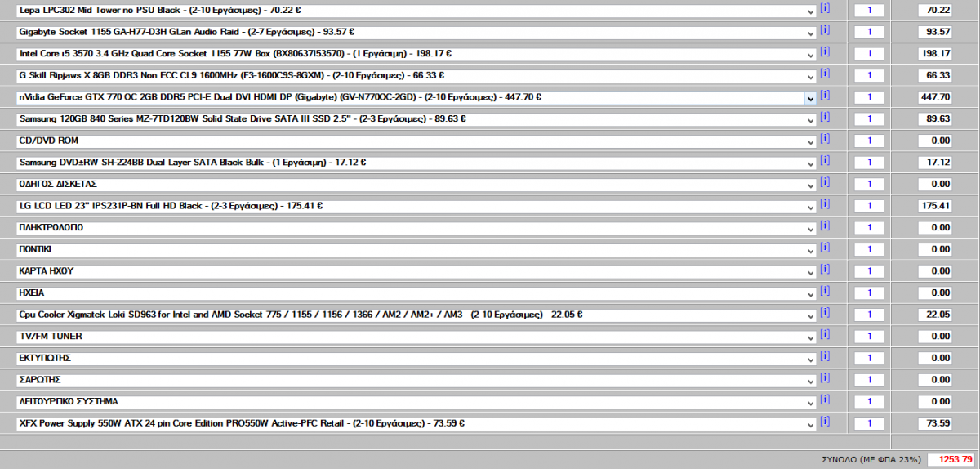View info for Intel Core i5 3570

pyautogui.click(x=825, y=51)
